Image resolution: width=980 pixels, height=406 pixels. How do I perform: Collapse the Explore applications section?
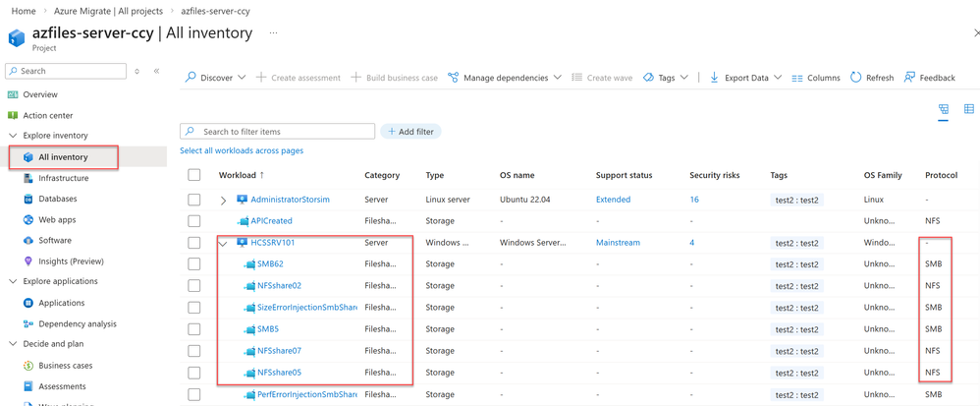tap(13, 281)
